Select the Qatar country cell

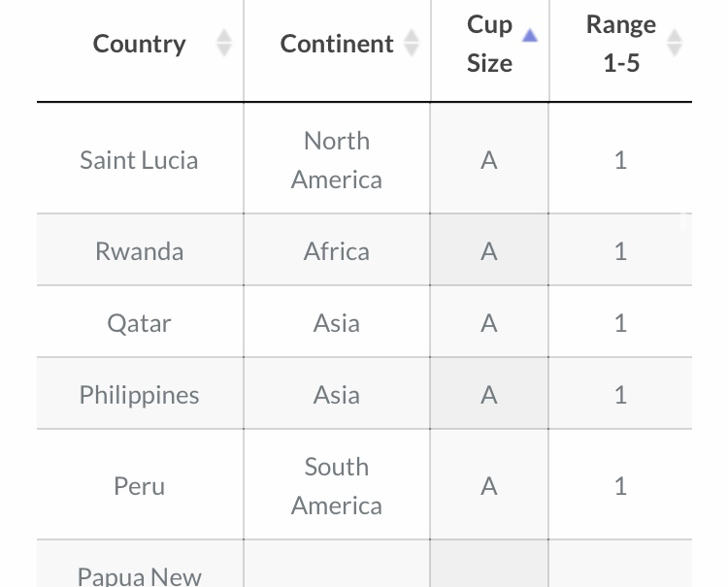click(x=140, y=321)
